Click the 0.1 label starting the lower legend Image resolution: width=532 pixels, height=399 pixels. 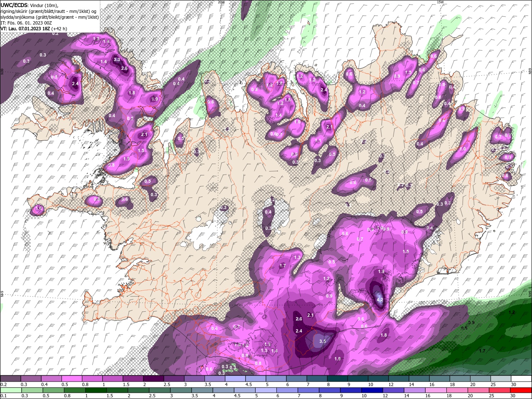4,396
